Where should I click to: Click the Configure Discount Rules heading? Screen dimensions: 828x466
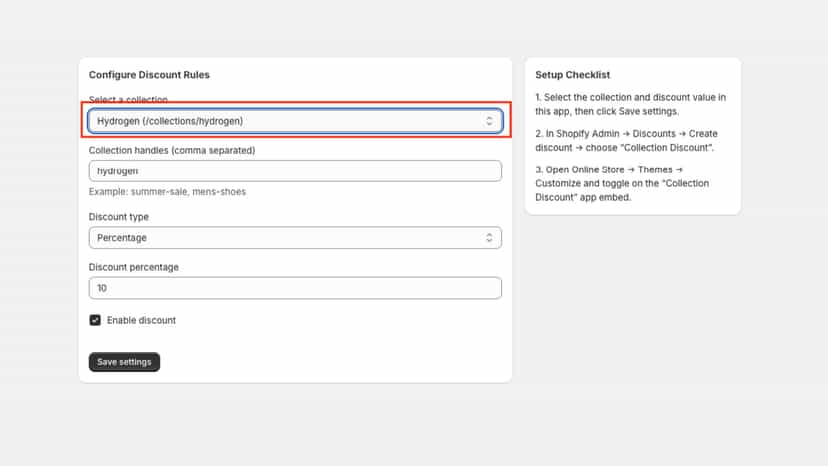(149, 75)
